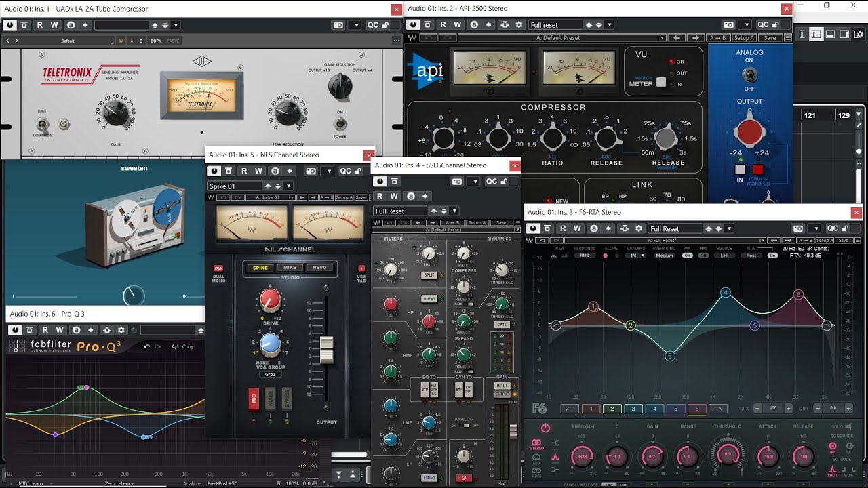Click the Dual Mono icon in NLS Channel
The width and height of the screenshot is (868, 488).
pyautogui.click(x=218, y=268)
